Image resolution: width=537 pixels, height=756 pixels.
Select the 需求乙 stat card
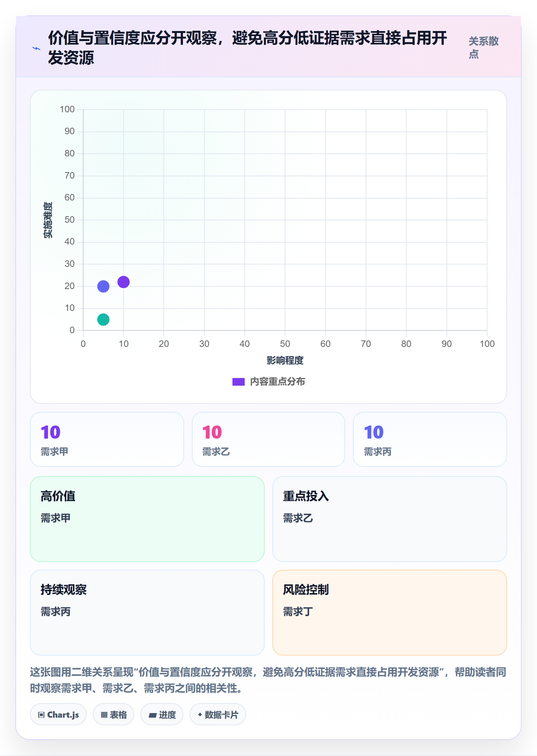point(268,439)
